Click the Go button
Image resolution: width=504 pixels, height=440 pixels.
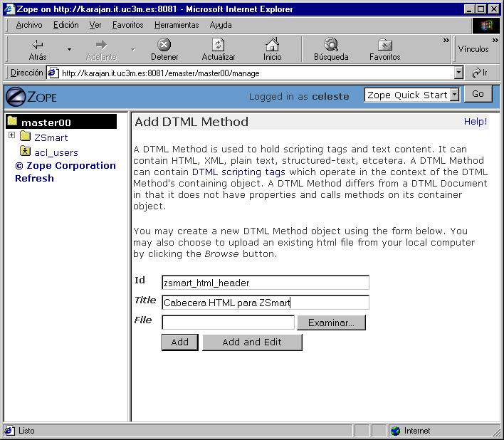point(478,94)
